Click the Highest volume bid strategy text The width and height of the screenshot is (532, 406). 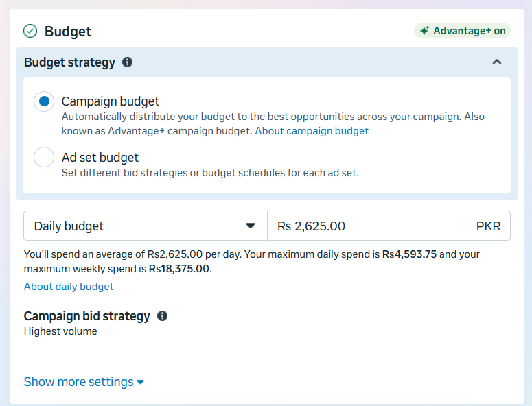(60, 331)
